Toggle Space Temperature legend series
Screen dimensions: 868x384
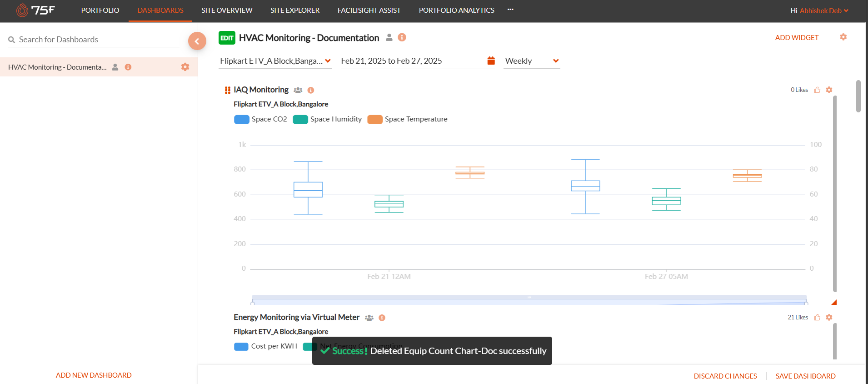pyautogui.click(x=408, y=119)
